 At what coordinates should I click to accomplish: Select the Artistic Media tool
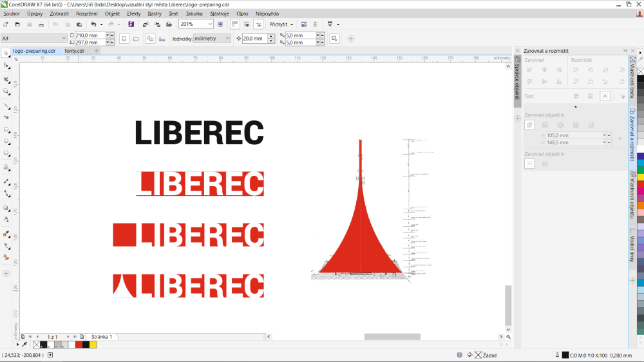[6, 117]
